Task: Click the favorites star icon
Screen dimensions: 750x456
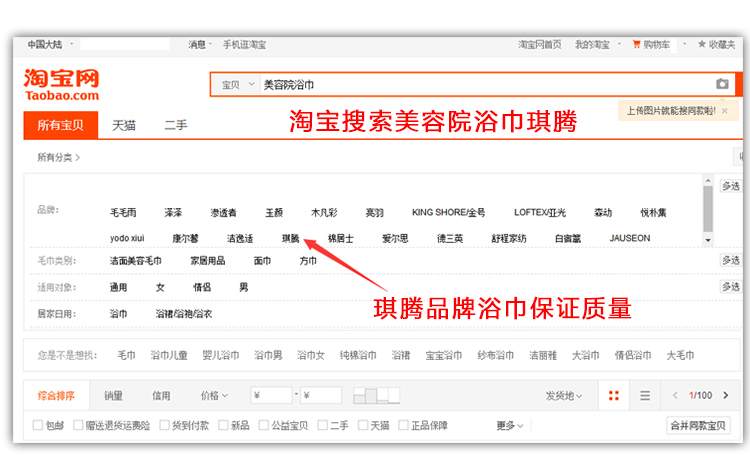Action: 702,44
